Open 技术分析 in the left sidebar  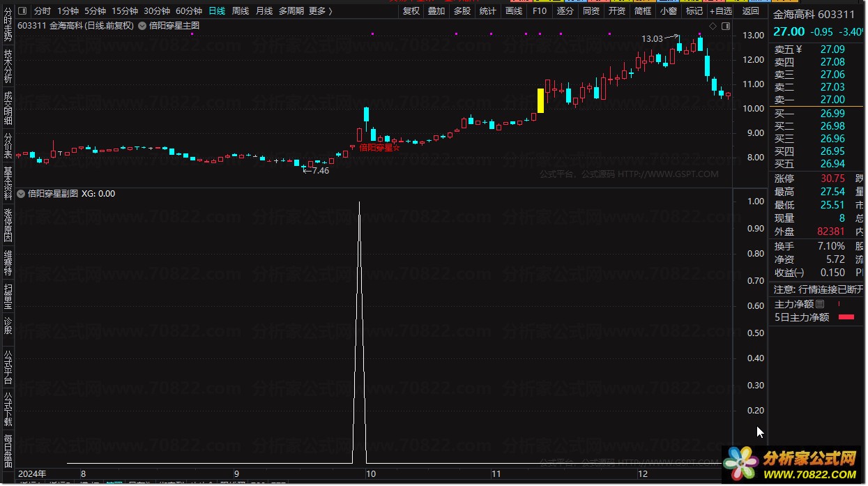(x=8, y=66)
